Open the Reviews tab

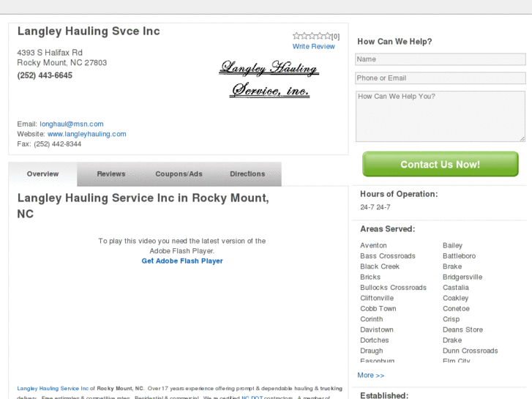click(111, 174)
